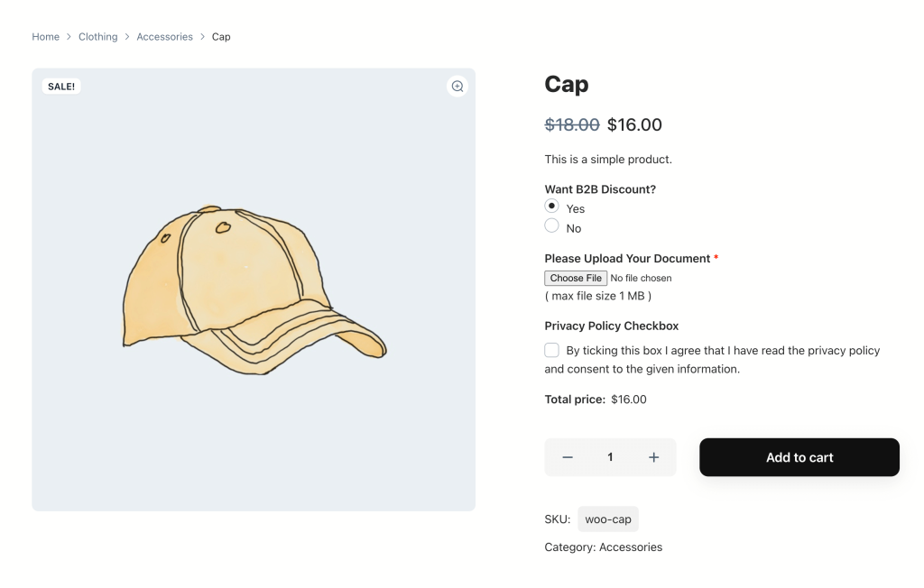The image size is (924, 588).
Task: Tick the Privacy Policy checkbox
Action: (x=551, y=351)
